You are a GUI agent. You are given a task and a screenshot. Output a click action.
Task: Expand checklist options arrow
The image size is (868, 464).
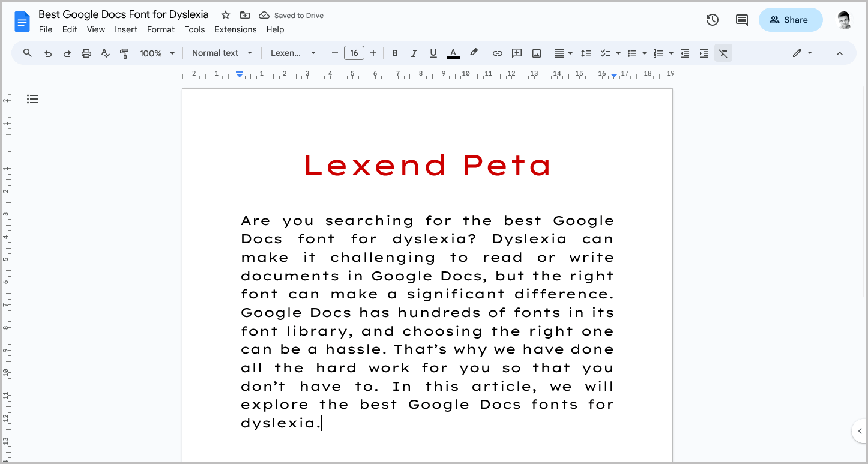tap(618, 53)
